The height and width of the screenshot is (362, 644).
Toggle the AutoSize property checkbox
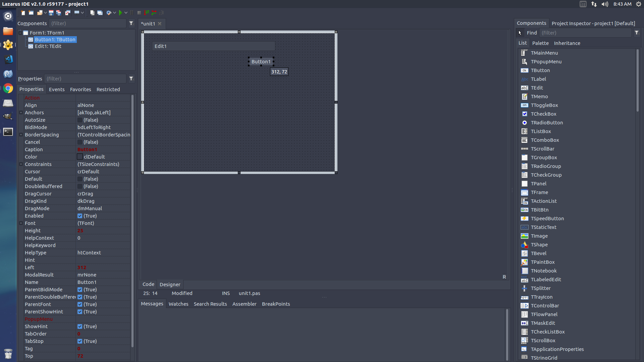80,120
